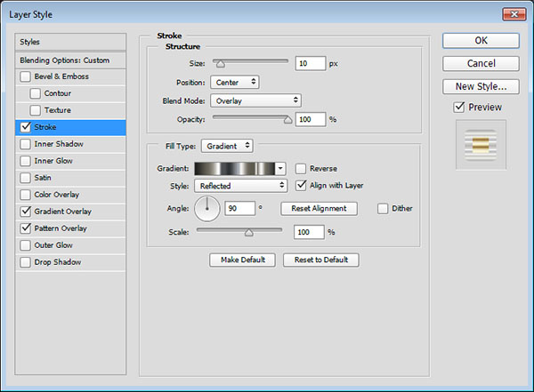Open the Position dropdown
The width and height of the screenshot is (534, 392).
click(x=234, y=82)
